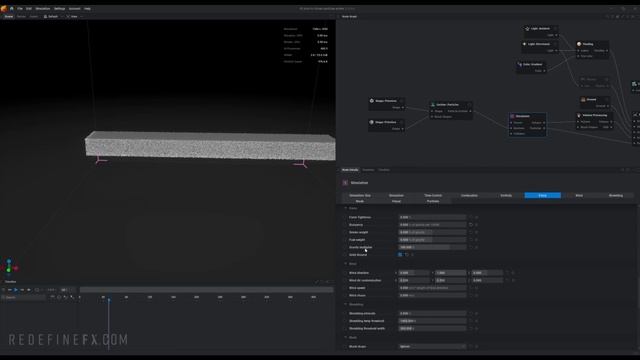
Task: Click the Shading node icon
Action: [579, 44]
